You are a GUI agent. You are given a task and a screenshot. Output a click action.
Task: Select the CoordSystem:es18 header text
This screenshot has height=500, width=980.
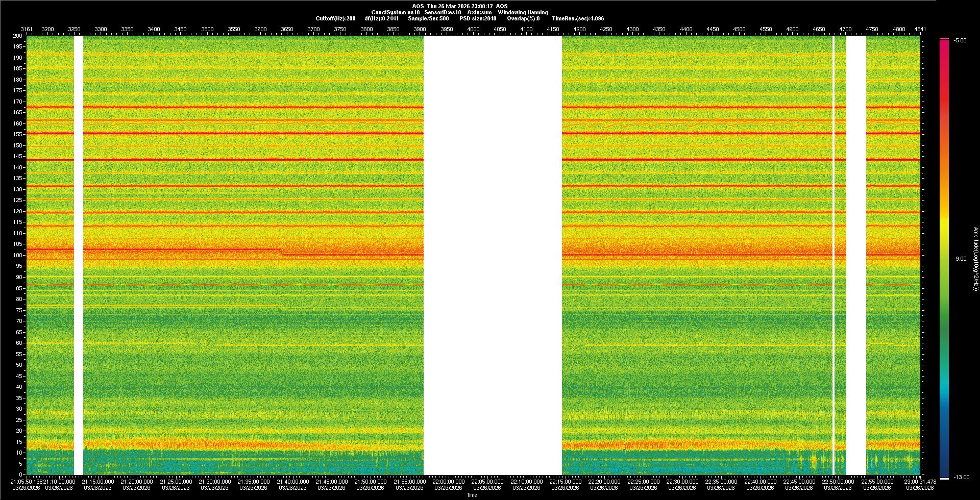click(395, 12)
